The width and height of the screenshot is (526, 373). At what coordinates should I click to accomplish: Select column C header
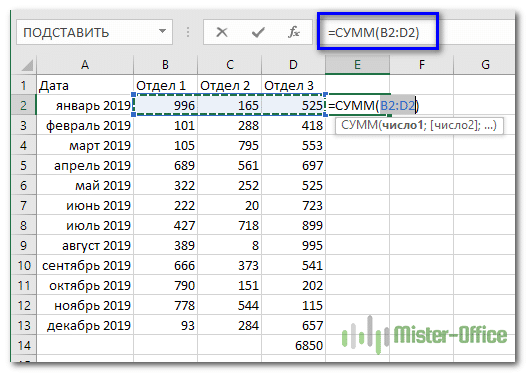click(x=229, y=65)
